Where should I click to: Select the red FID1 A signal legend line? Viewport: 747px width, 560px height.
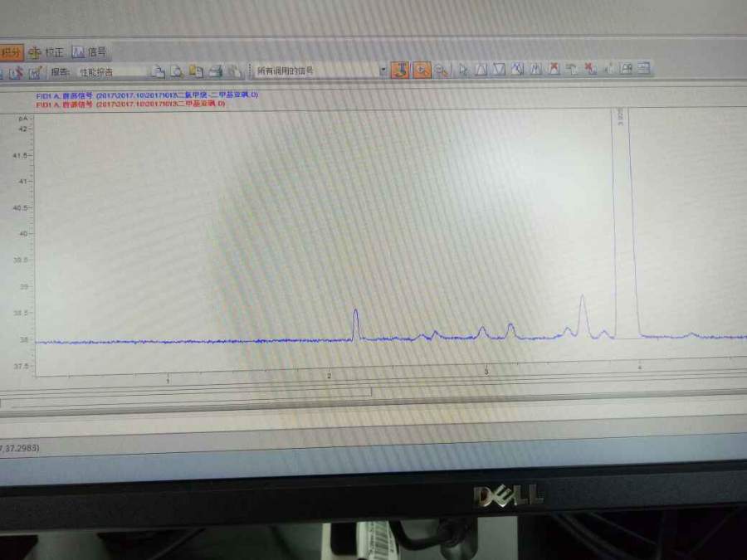pos(130,104)
